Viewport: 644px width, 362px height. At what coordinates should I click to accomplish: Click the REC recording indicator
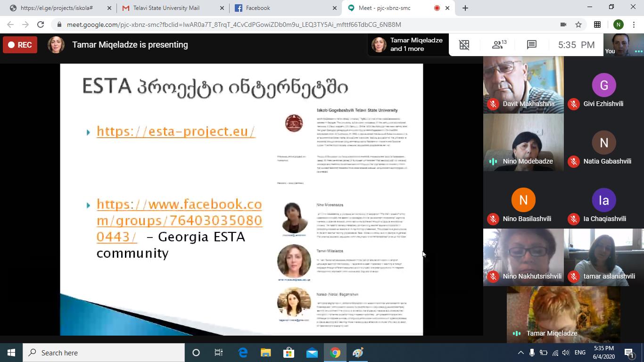pyautogui.click(x=20, y=45)
